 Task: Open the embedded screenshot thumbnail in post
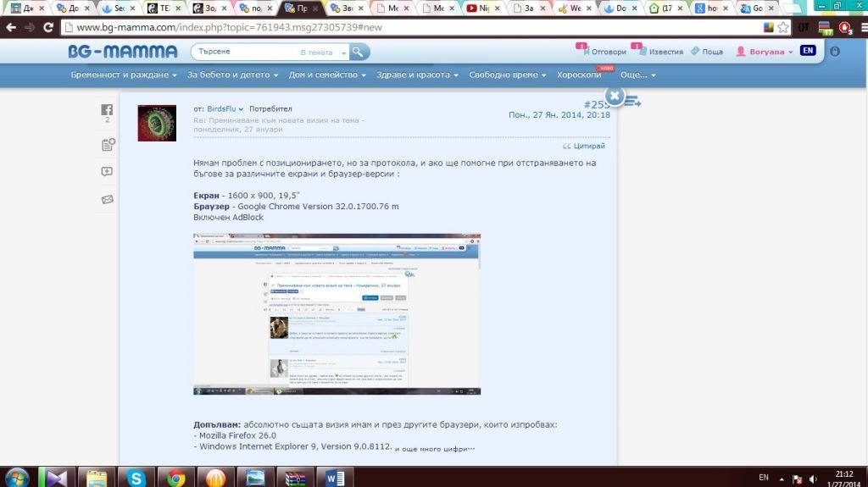tap(337, 314)
